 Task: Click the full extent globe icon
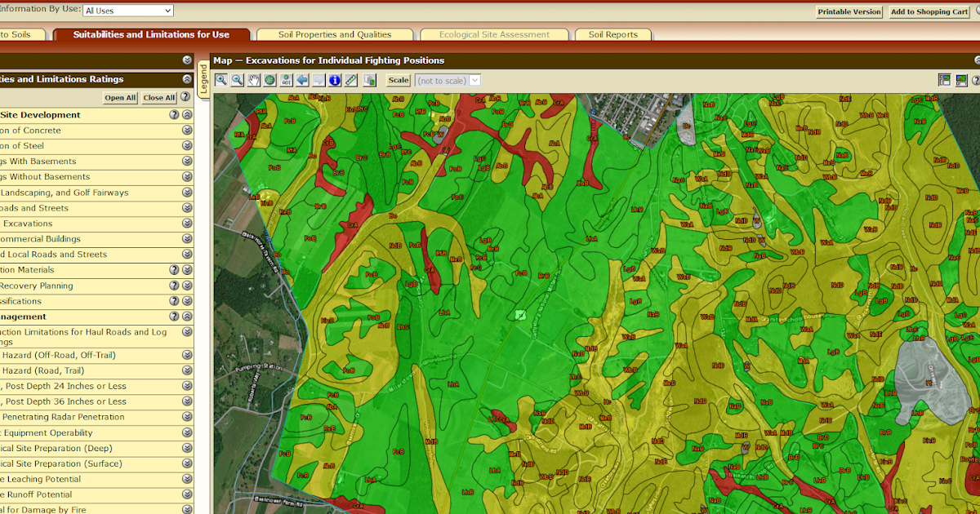(270, 80)
